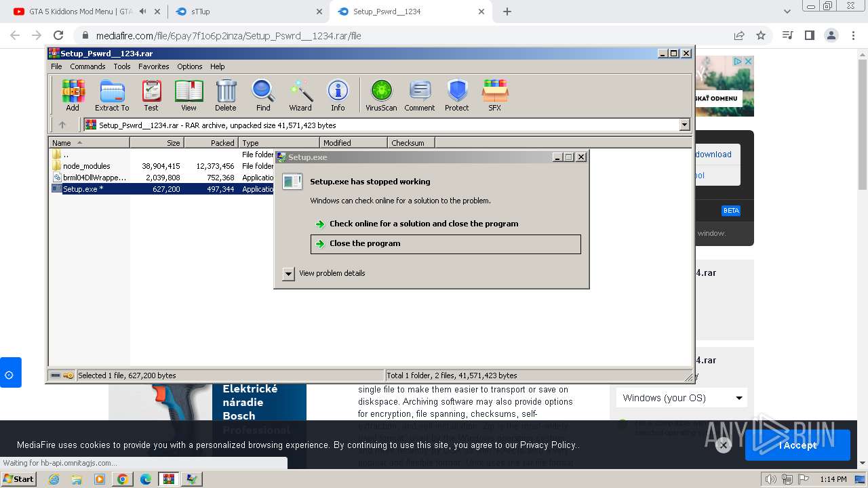
Task: Click the Extract To toolbar icon
Action: point(112,95)
